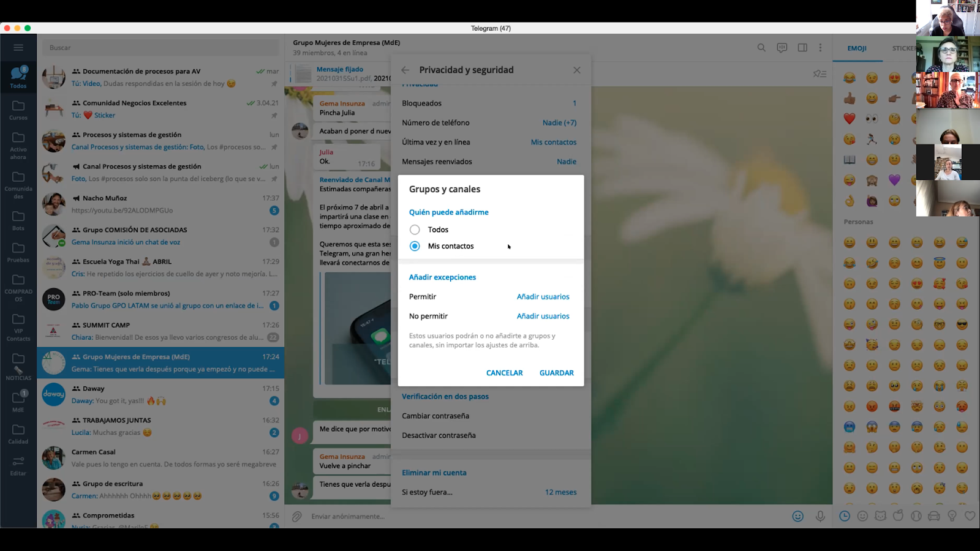The width and height of the screenshot is (980, 551).
Task: Click the CANCELAR button
Action: click(x=504, y=373)
